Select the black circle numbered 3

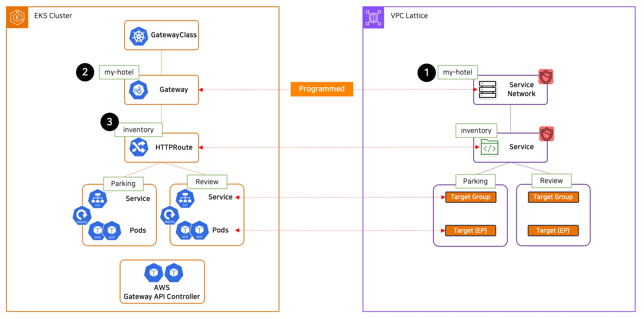point(110,122)
